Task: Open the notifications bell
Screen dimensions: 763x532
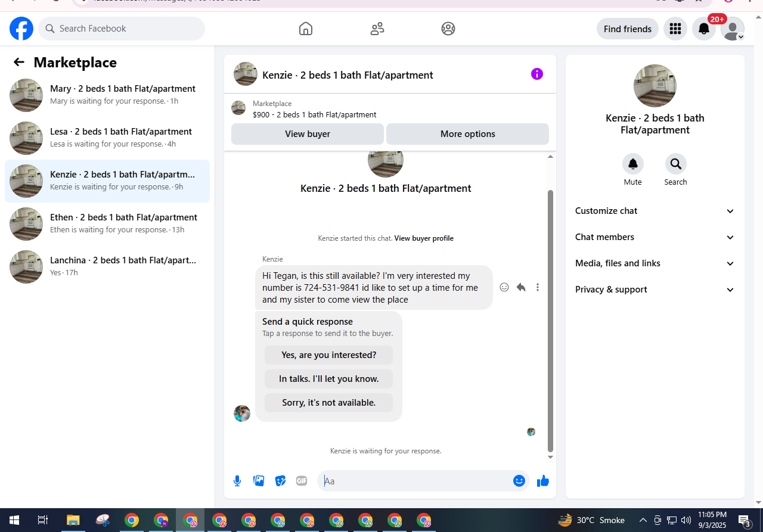Action: (704, 29)
